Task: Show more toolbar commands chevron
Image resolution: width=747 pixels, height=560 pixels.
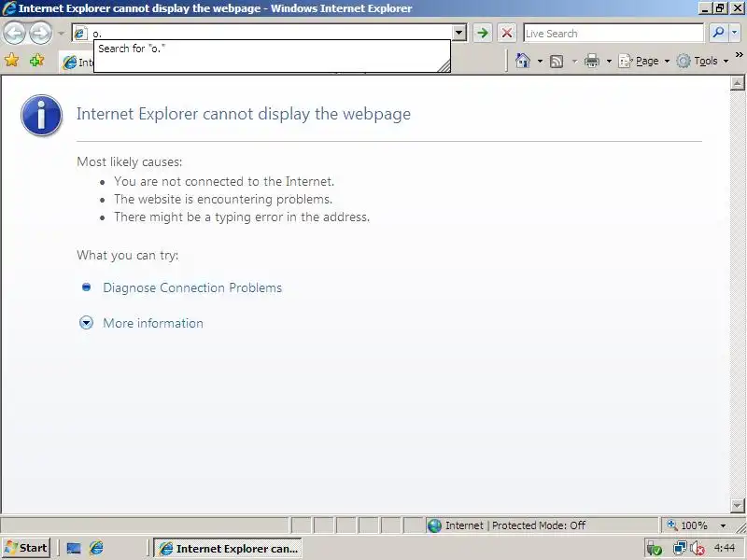Action: (740, 55)
